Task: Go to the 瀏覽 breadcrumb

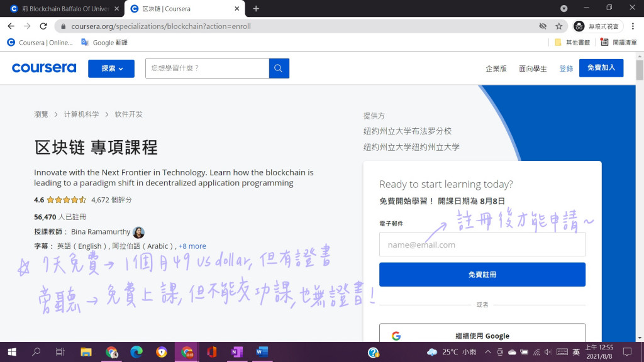Action: click(x=41, y=114)
